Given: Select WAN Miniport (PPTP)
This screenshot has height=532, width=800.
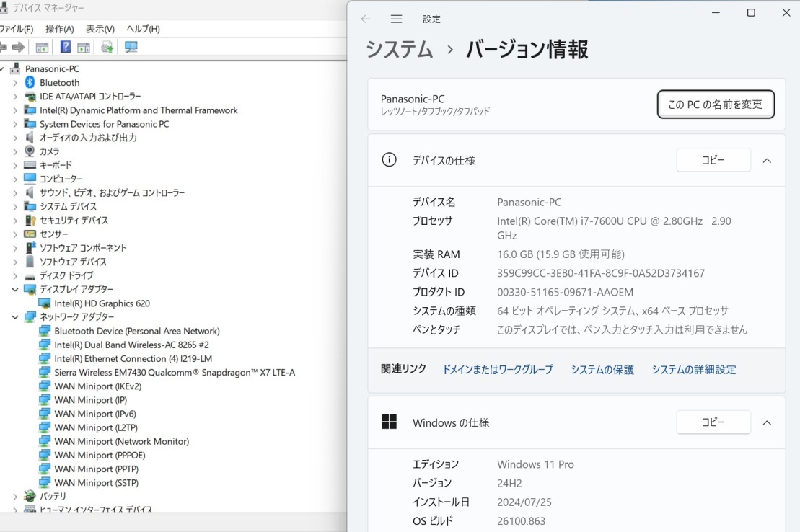Looking at the screenshot, I should [x=97, y=469].
